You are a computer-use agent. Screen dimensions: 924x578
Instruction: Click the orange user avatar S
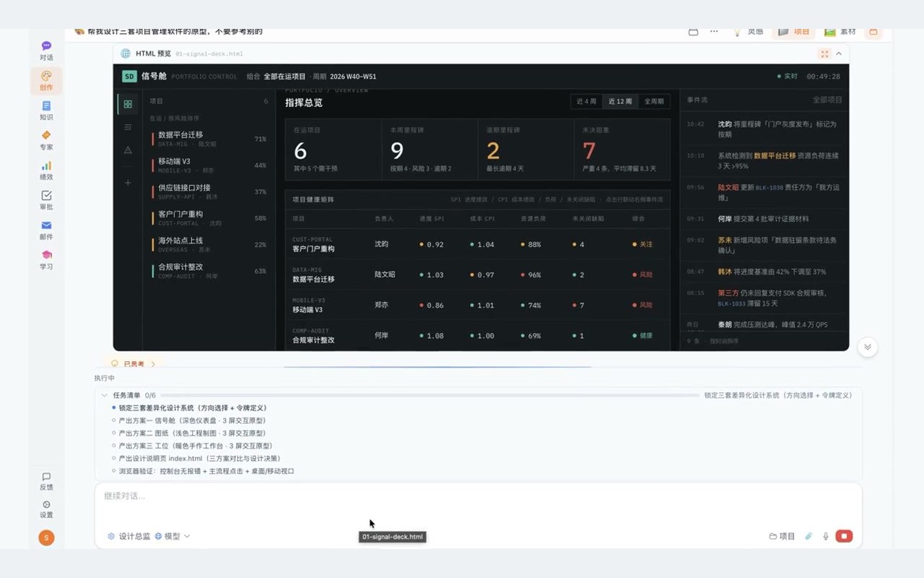point(46,538)
